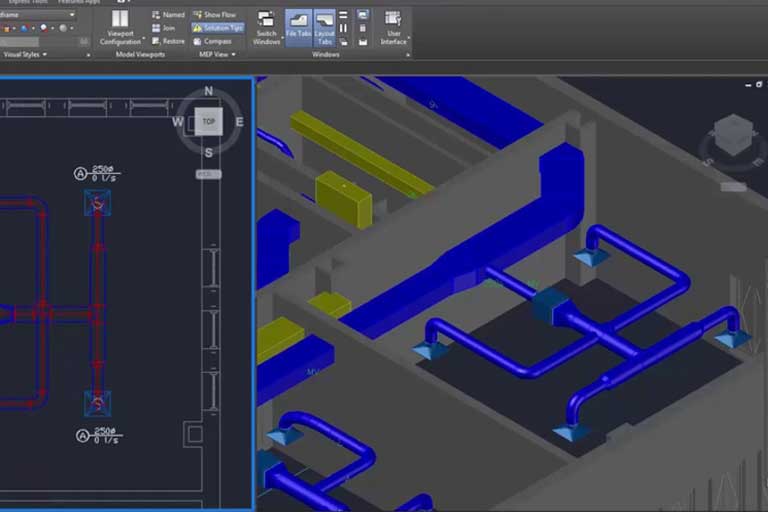Click the TOP face of the ViewCube
Viewport: 768px width, 512px height.
point(208,122)
